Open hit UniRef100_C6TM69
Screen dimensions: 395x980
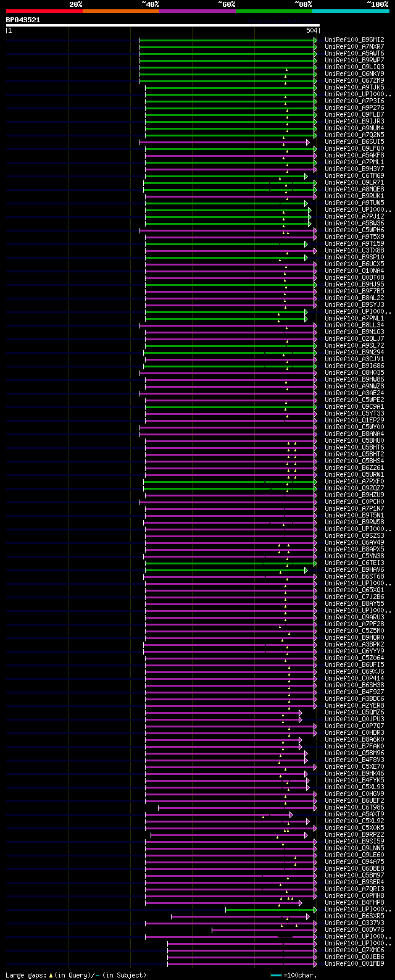(354, 175)
